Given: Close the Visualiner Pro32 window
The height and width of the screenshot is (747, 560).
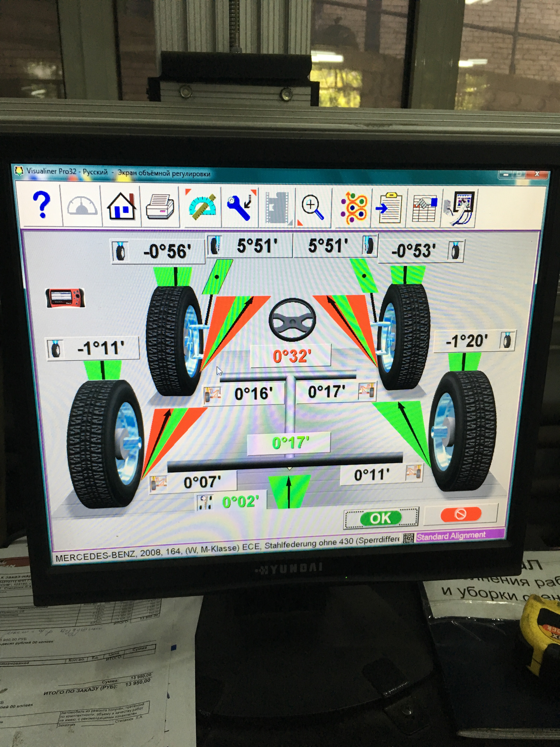Looking at the screenshot, I should coord(537,174).
